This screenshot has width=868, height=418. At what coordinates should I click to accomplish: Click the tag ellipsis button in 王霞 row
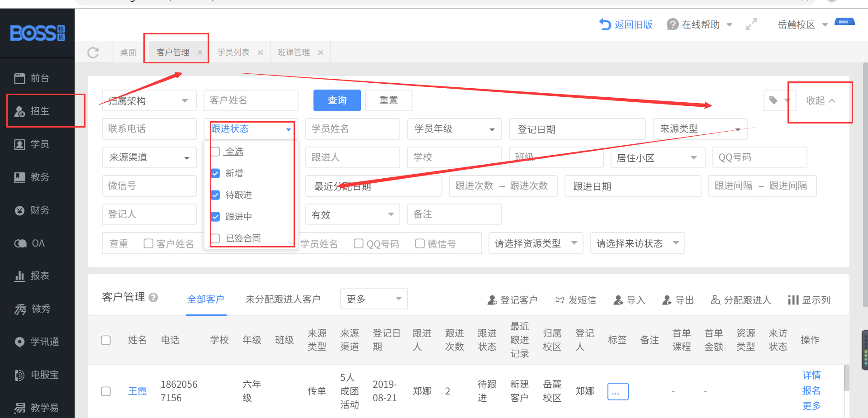618,391
